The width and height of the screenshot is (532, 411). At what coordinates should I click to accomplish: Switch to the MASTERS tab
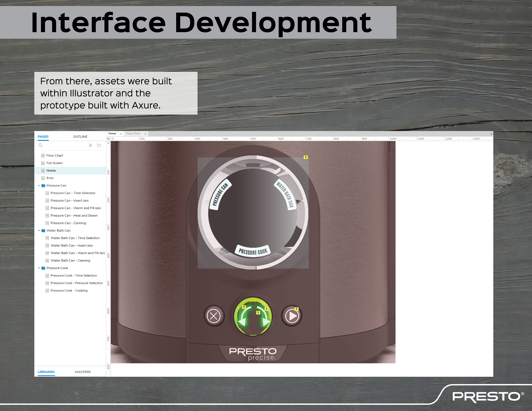click(x=83, y=372)
